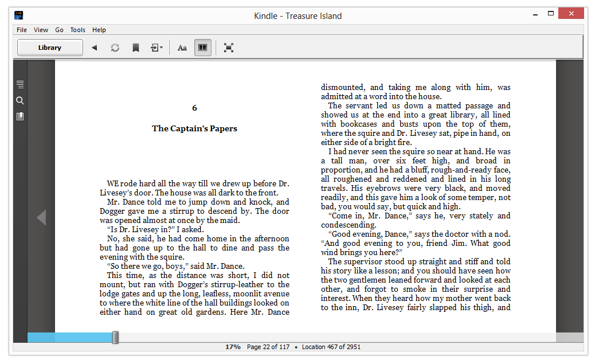Minimize the Kindle window

(x=535, y=14)
